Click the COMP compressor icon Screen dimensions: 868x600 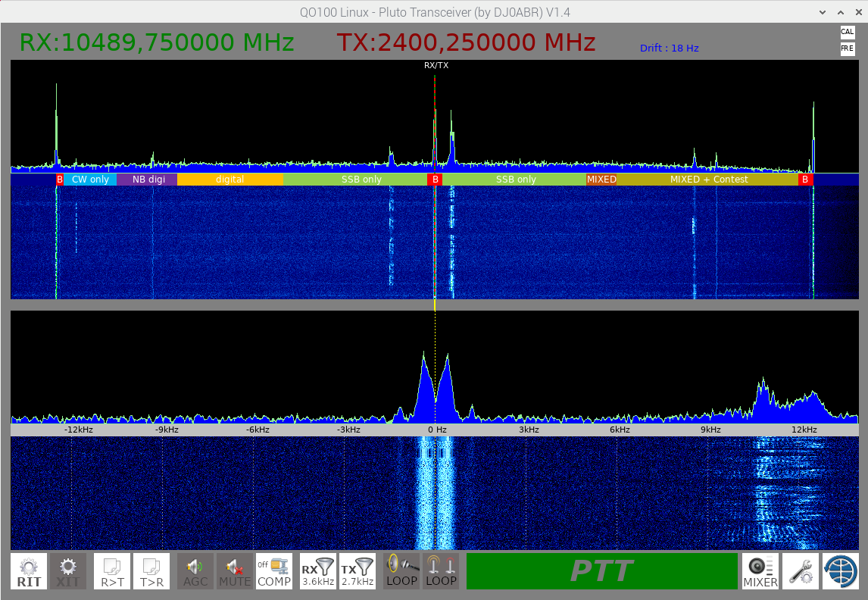274,571
